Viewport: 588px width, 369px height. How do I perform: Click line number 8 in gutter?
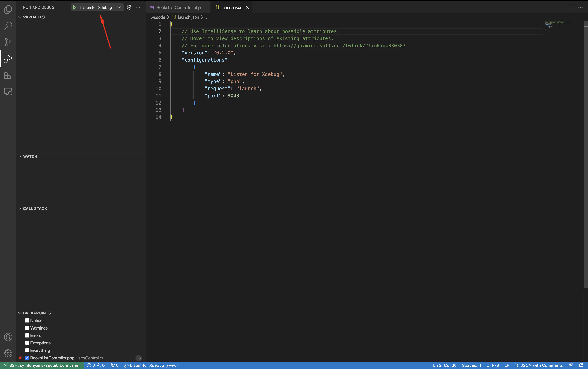160,74
